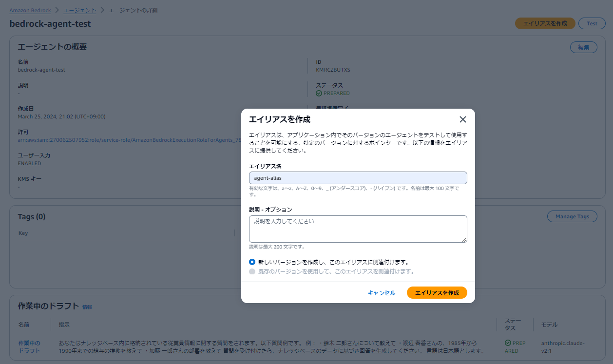This screenshot has width=613, height=364.
Task: Open Manage Tags for the agent
Action: (x=572, y=216)
